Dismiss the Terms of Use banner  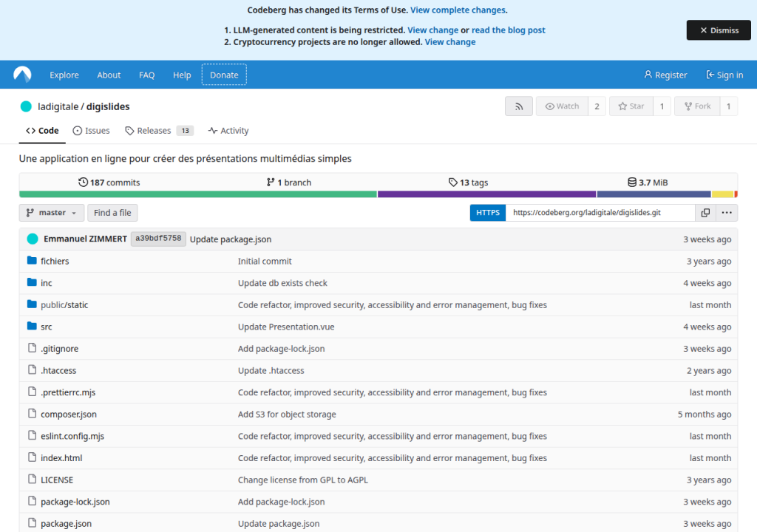click(719, 30)
